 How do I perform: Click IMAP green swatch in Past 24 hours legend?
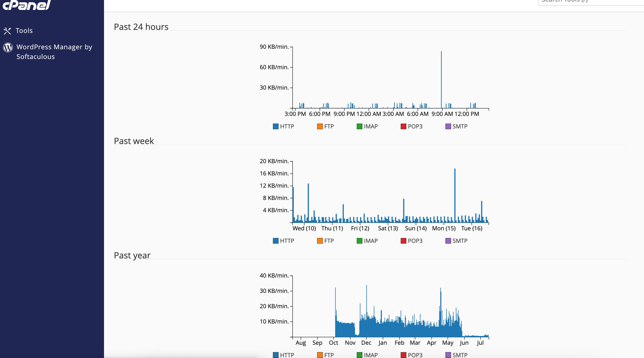click(360, 126)
